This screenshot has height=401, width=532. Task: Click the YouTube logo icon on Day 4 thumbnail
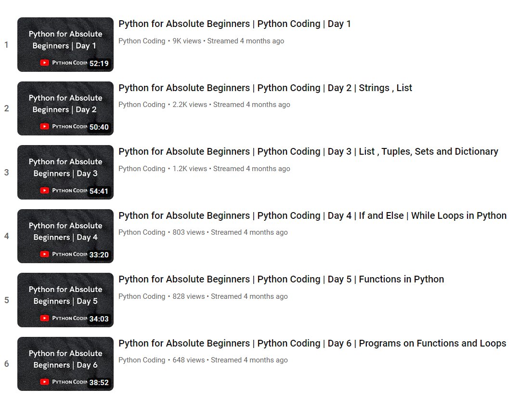coord(44,254)
